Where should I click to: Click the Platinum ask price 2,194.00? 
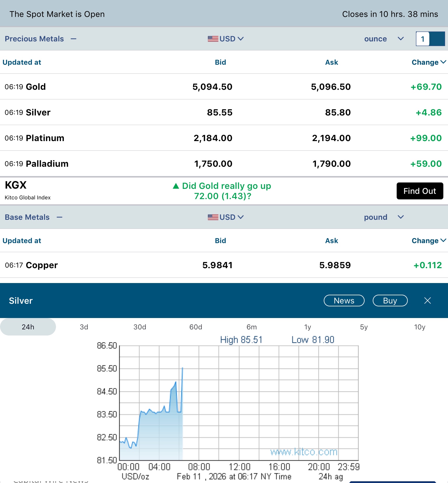[331, 138]
